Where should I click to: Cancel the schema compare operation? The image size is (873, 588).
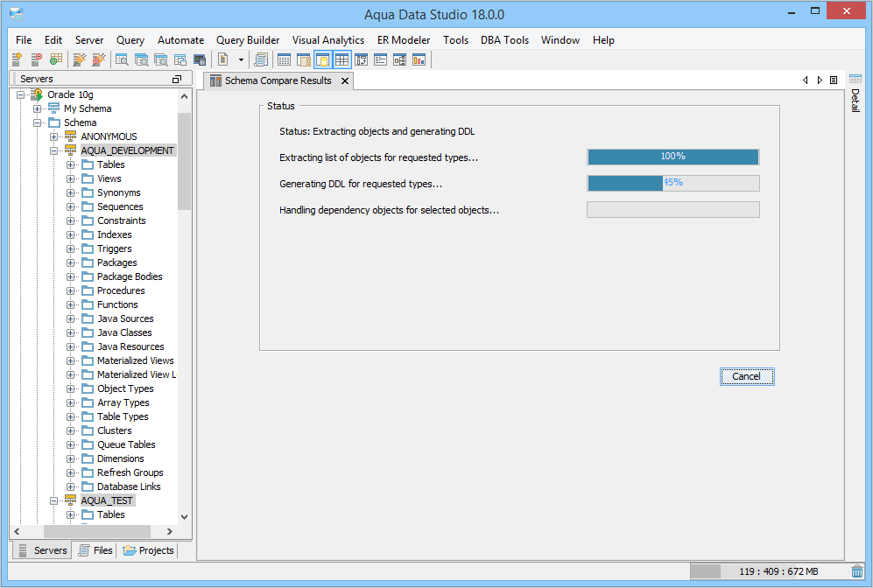tap(747, 376)
